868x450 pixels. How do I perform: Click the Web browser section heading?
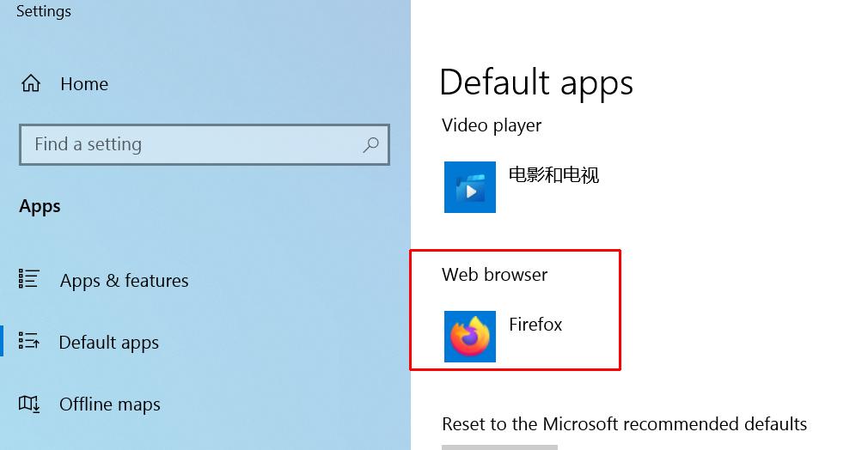pyautogui.click(x=494, y=275)
